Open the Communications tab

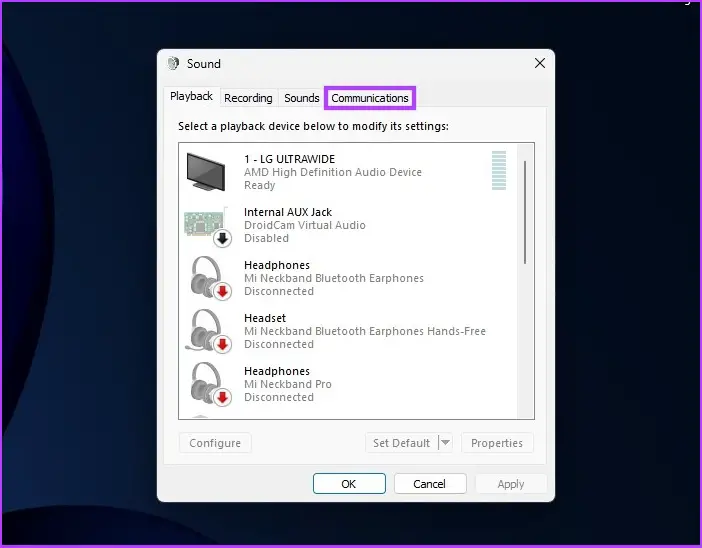(370, 98)
